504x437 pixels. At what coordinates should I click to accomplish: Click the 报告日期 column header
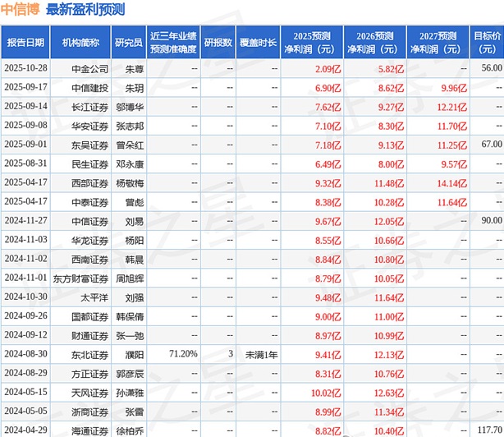(25, 43)
